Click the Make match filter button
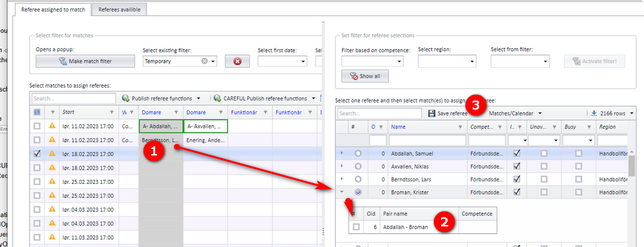Image resolution: width=644 pixels, height=247 pixels. [x=85, y=61]
